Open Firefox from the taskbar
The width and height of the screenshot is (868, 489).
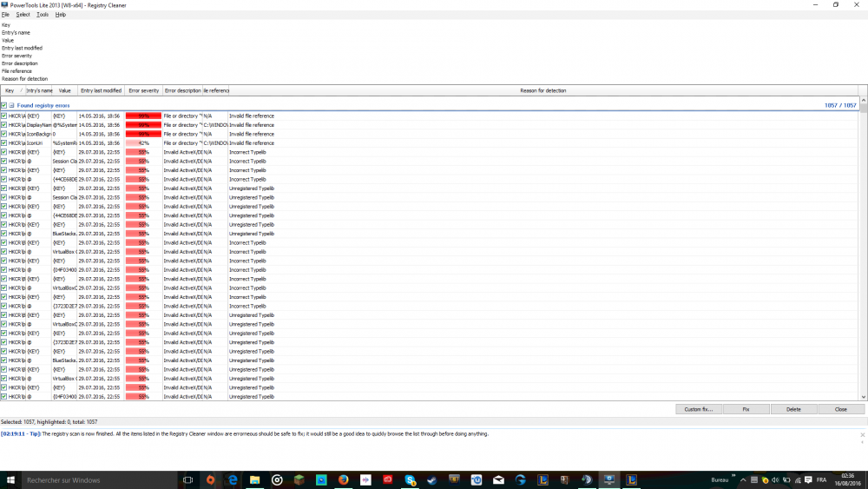tap(343, 479)
